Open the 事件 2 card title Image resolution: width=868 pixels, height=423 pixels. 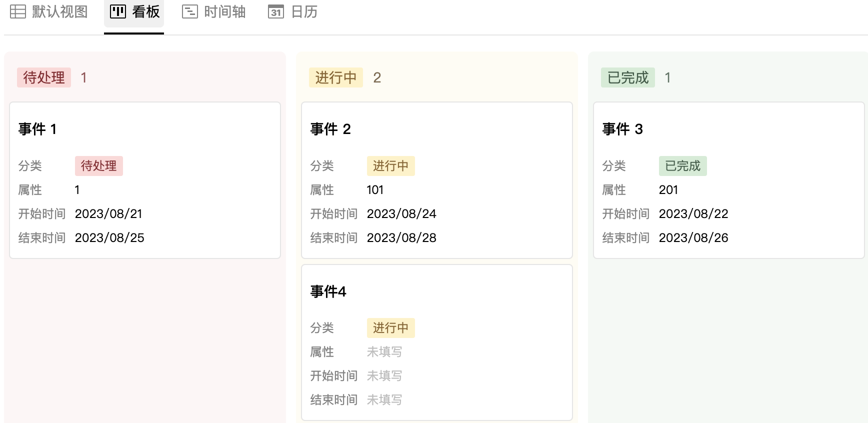[x=330, y=129]
